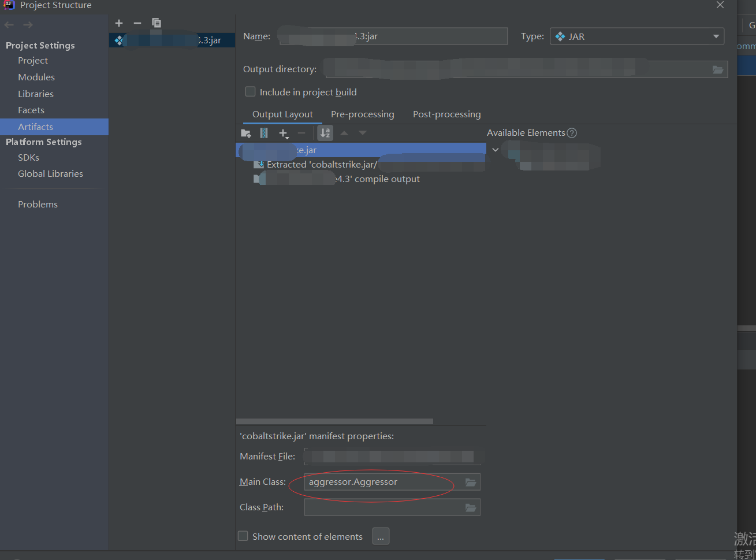Open Global Libraries settings

click(50, 174)
